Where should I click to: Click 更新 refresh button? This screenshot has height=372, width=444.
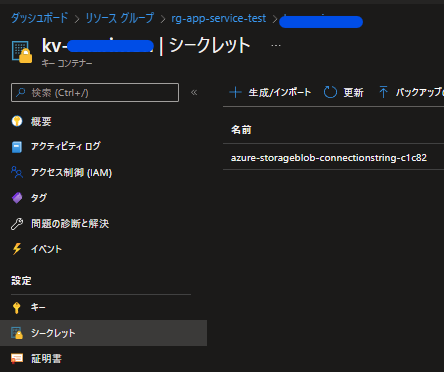(x=344, y=92)
